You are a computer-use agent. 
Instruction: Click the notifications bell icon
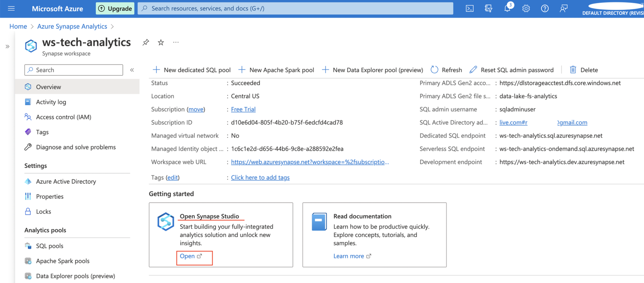click(x=507, y=8)
